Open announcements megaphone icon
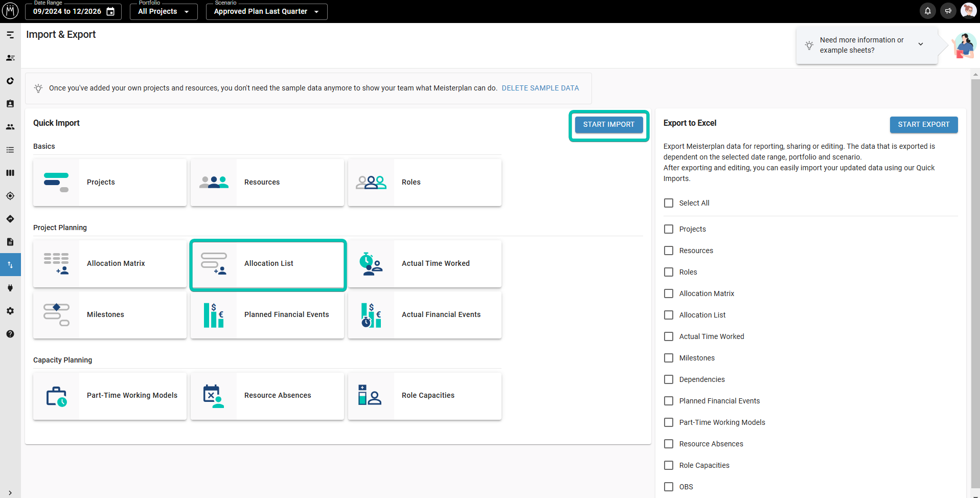The image size is (980, 498). coord(948,11)
